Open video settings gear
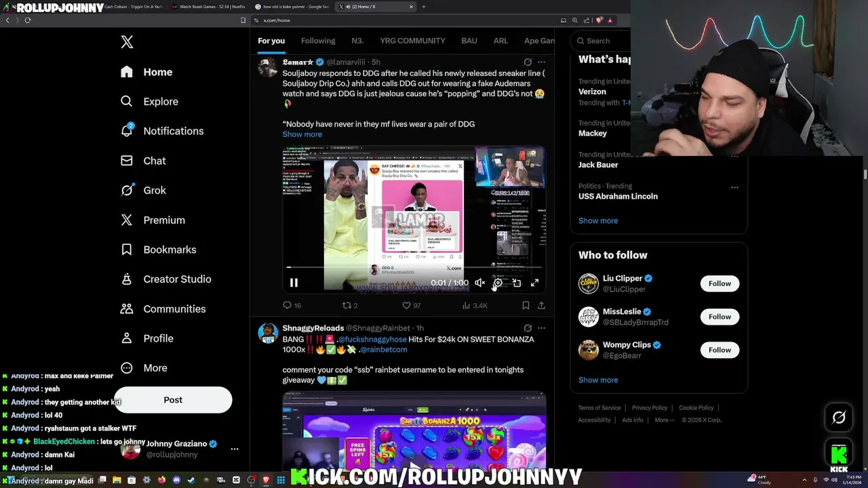This screenshot has height=488, width=868. point(498,283)
